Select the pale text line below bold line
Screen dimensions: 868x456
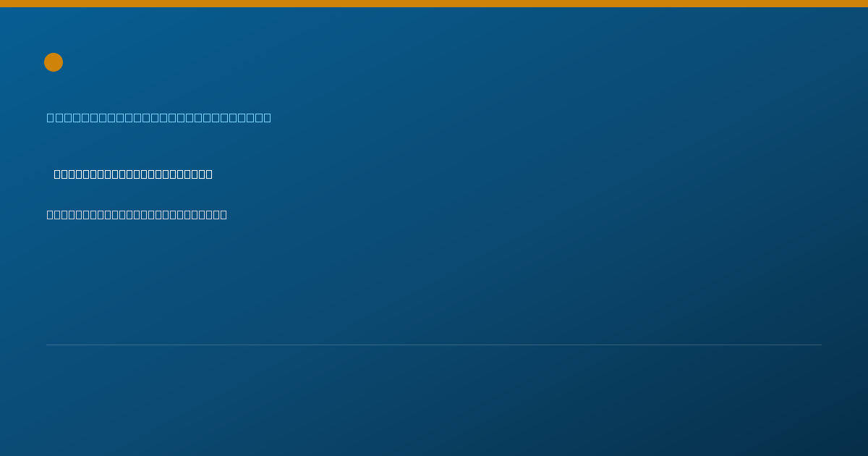(x=137, y=214)
